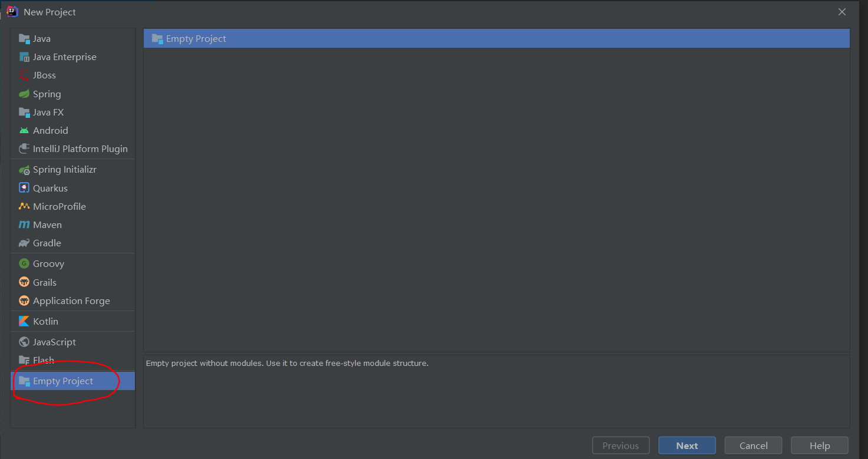
Task: Click the Cancel button
Action: (x=753, y=445)
